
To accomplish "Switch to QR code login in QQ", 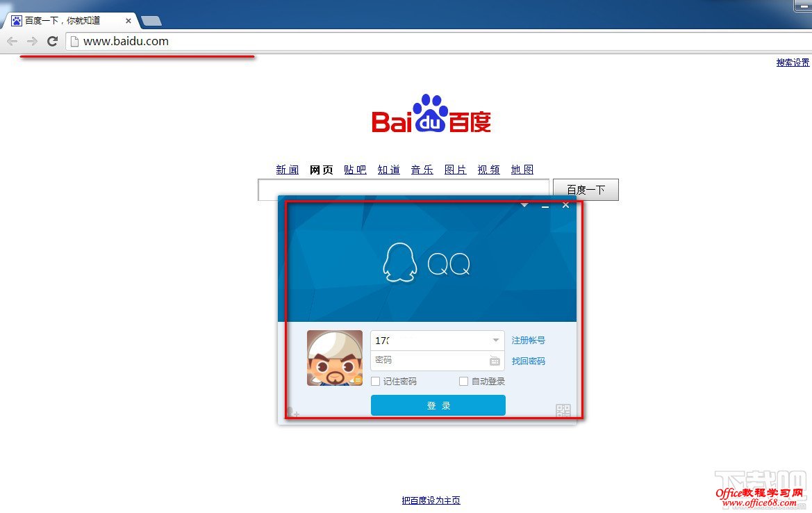I will pyautogui.click(x=563, y=411).
